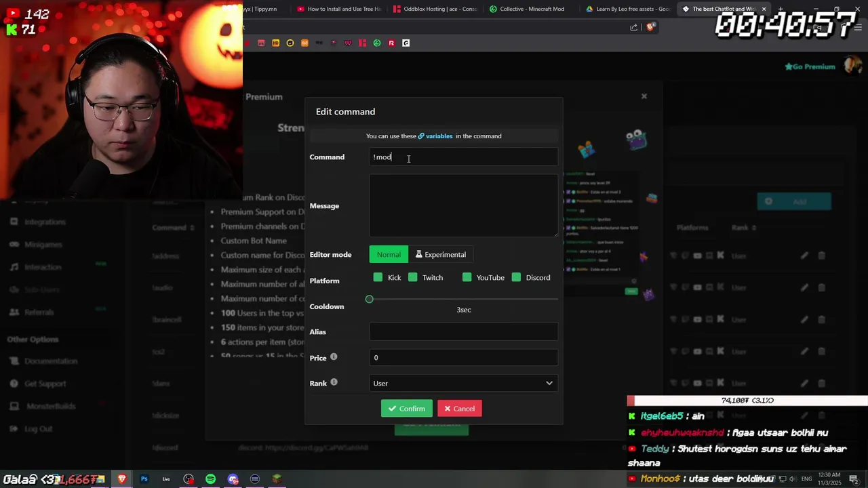868x488 pixels.
Task: Cancel editing the command
Action: click(460, 409)
